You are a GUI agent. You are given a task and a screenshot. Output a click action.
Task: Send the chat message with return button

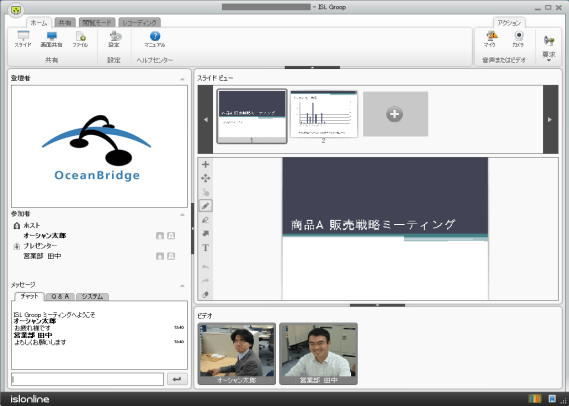[177, 379]
